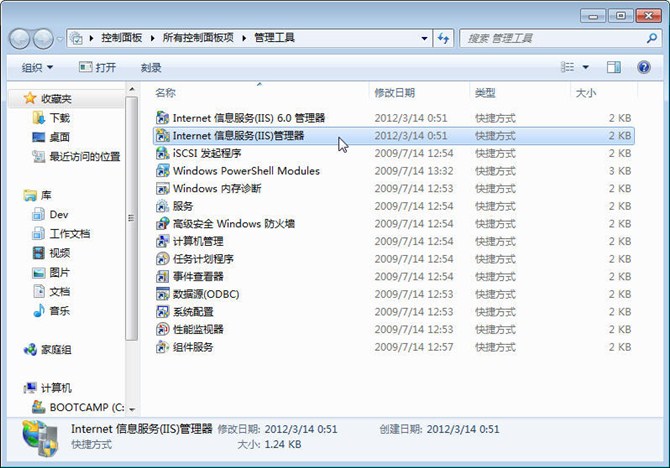
Task: Open the recent pages dropdown beside nav buttons
Action: coord(60,39)
